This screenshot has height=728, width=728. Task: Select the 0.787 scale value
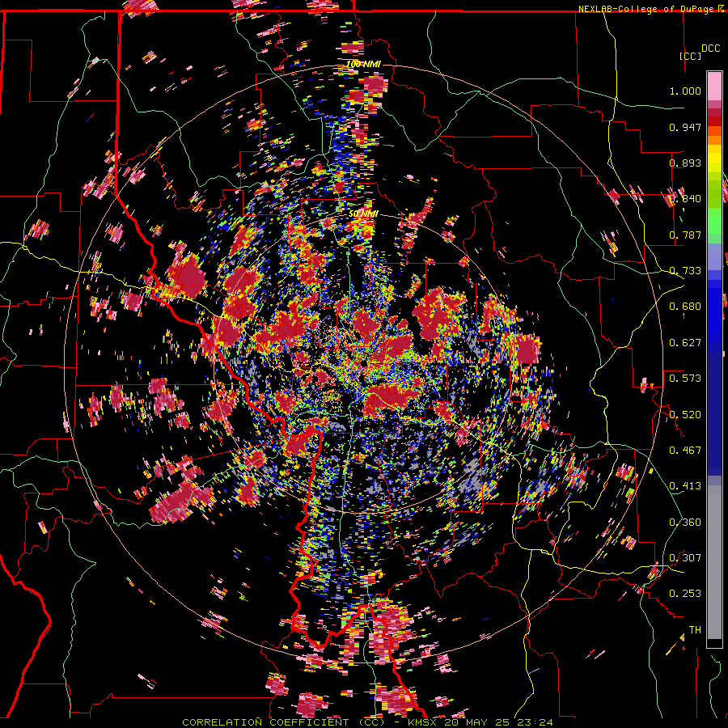[685, 235]
